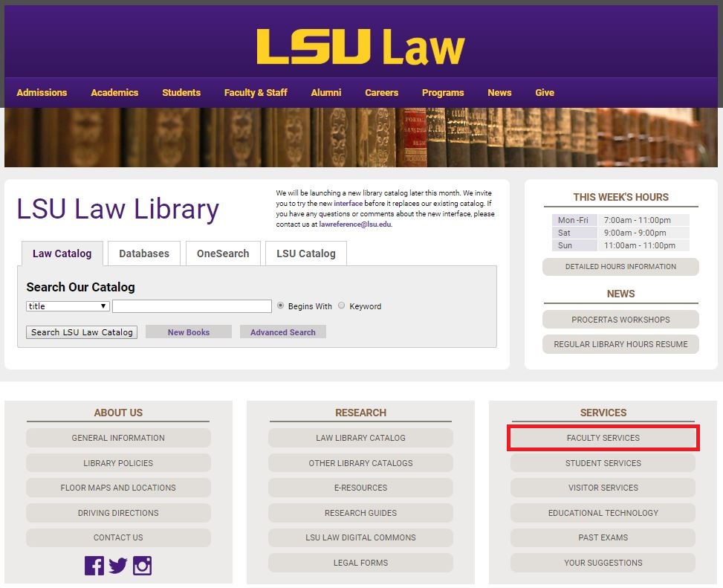Open the New Books link
Image resolution: width=723 pixels, height=588 pixels.
tap(189, 332)
